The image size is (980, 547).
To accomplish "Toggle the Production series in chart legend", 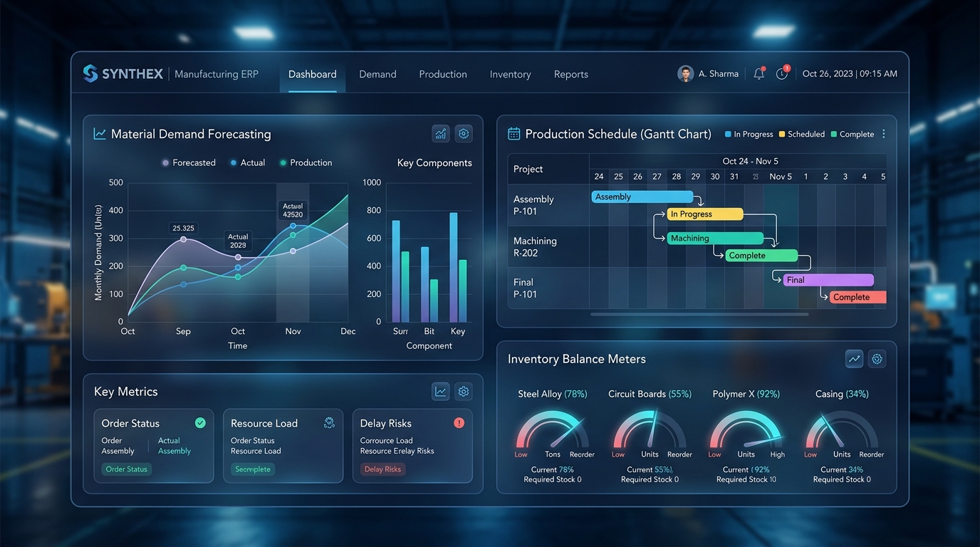I will 306,162.
